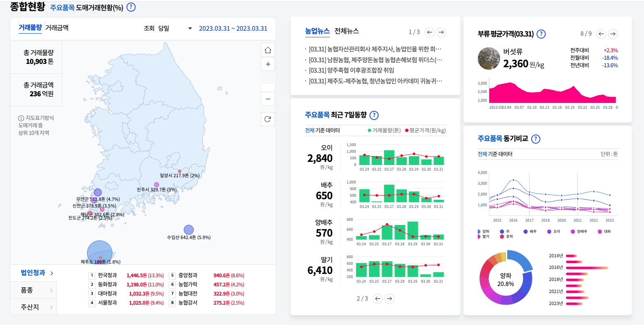
Task: Go to the next 농업뉴스 page
Action: pos(441,32)
